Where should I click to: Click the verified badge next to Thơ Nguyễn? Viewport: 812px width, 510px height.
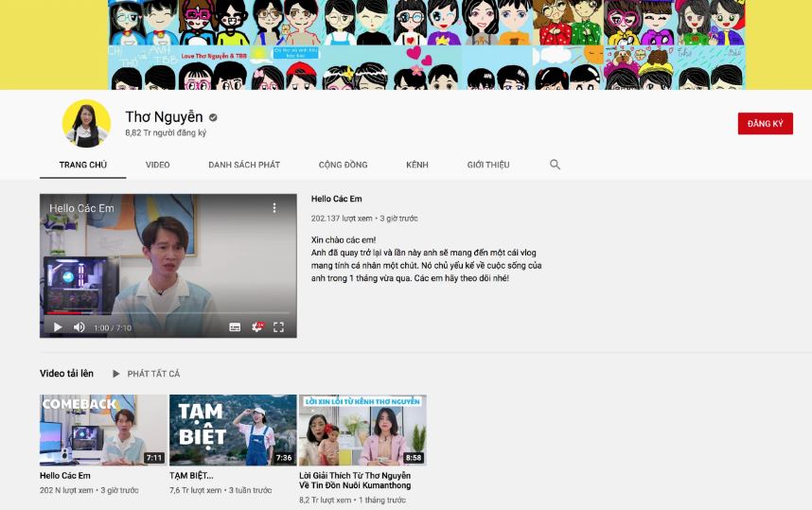pos(213,117)
